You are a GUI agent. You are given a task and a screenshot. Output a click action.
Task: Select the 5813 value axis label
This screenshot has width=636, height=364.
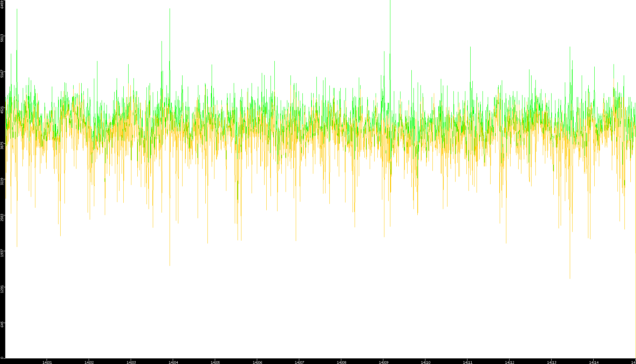click(x=2, y=38)
